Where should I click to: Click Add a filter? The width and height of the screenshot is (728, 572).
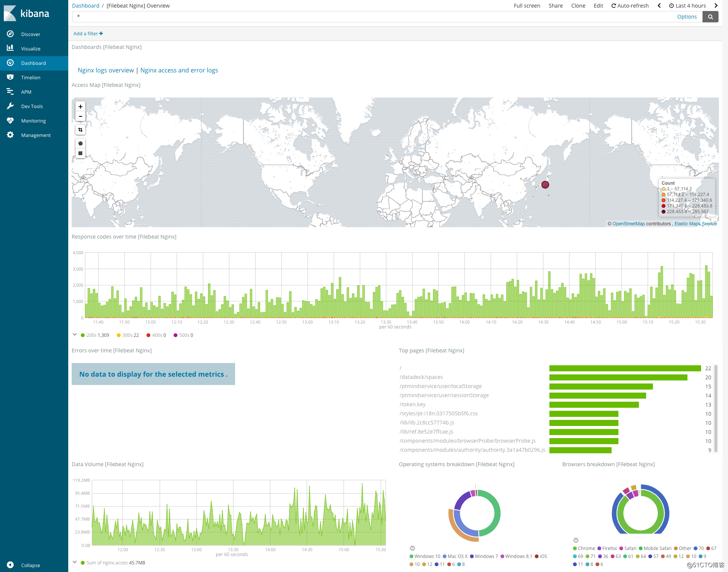[x=88, y=33]
